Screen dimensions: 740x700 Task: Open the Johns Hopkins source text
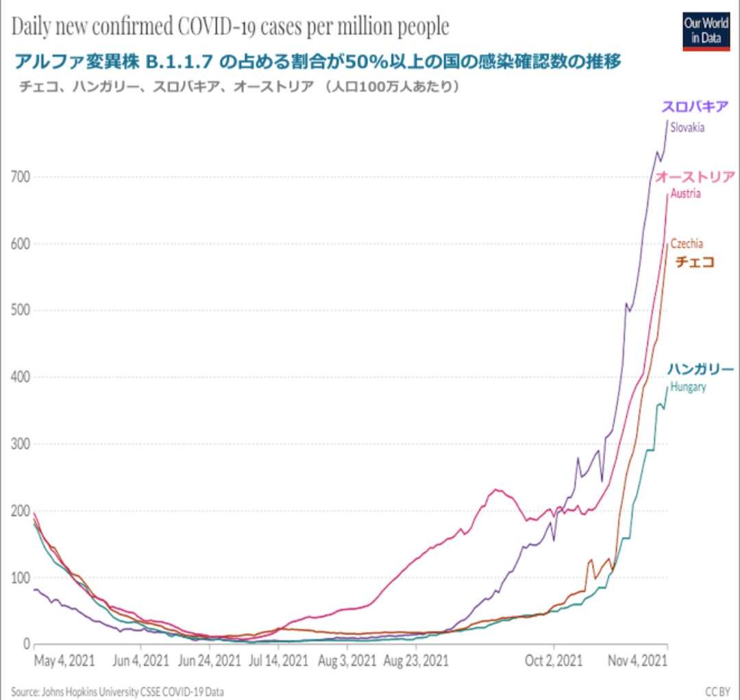coord(117,692)
